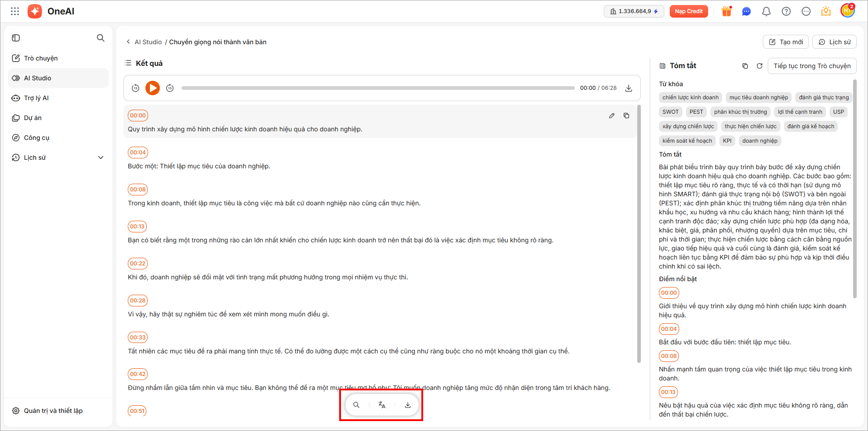Click the 00:13 timestamp under Điểm nổi bật
Screen dimensions: 868x431
(x=668, y=392)
